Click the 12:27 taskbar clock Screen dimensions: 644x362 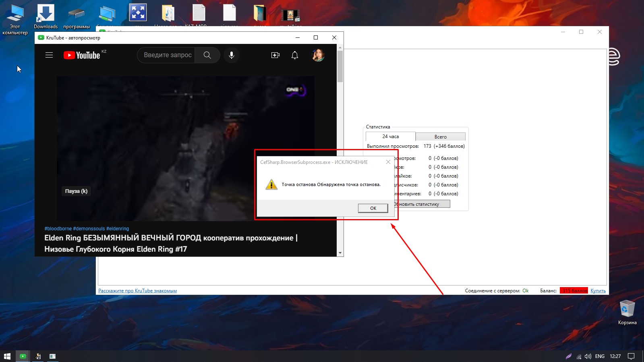615,356
